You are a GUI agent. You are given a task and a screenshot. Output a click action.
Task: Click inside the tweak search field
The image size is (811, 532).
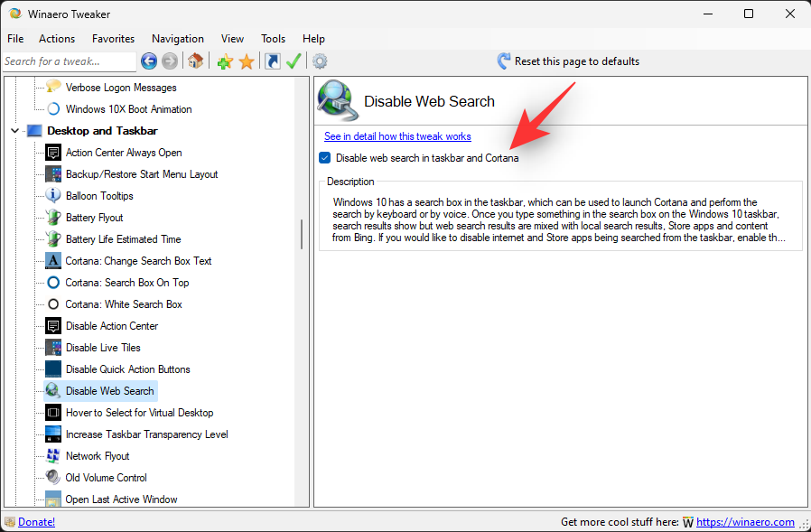point(69,61)
